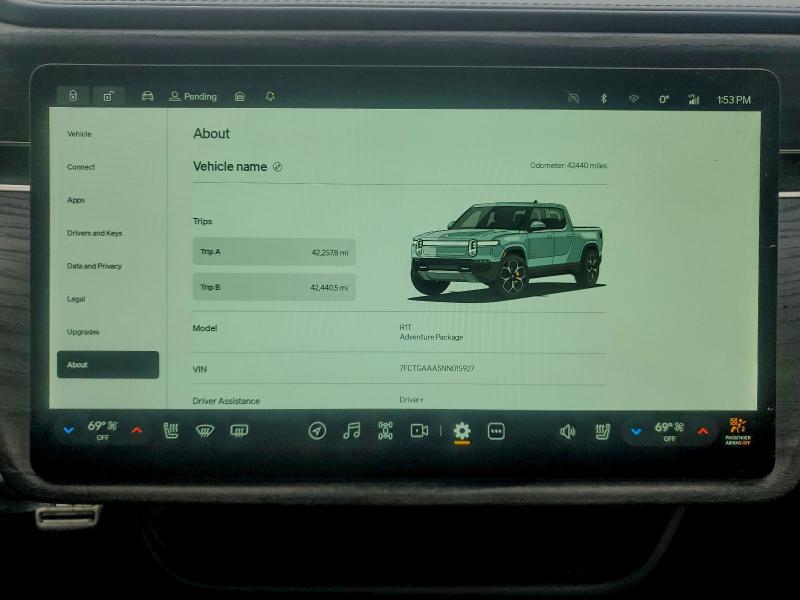The height and width of the screenshot is (600, 800).
Task: Open Drivers and Keys settings
Action: tap(94, 233)
